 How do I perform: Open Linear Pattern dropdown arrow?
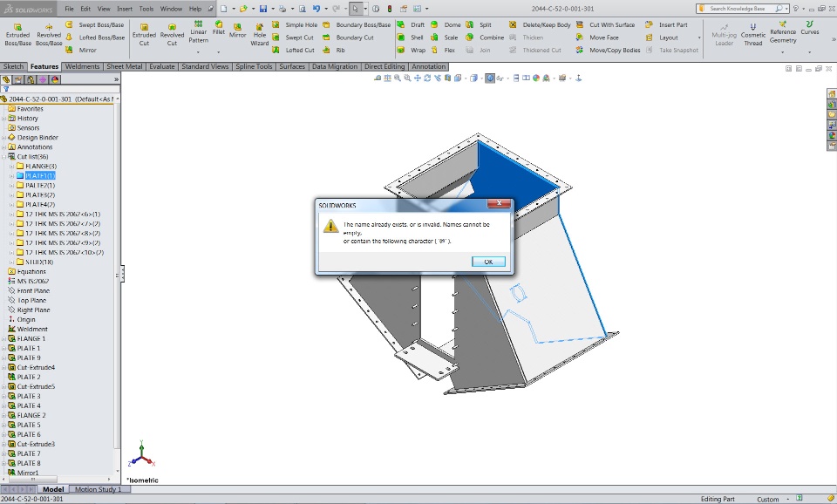[x=198, y=51]
